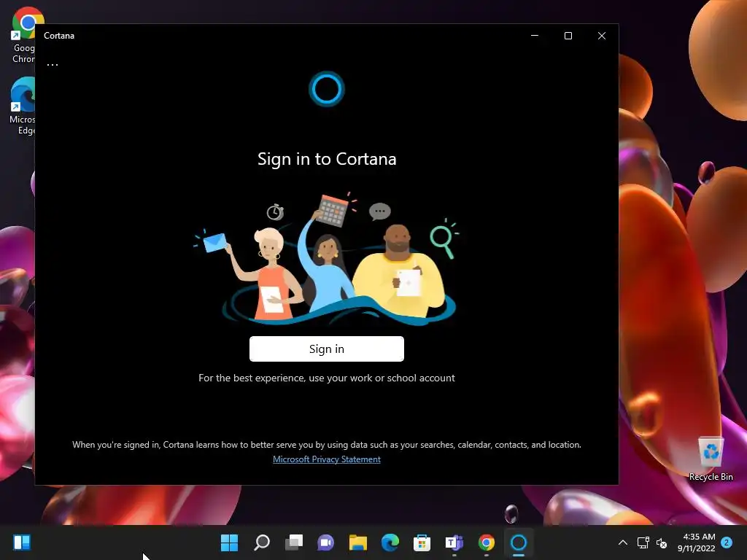This screenshot has width=747, height=560.
Task: Open the Microsoft Privacy Statement link
Action: click(326, 459)
